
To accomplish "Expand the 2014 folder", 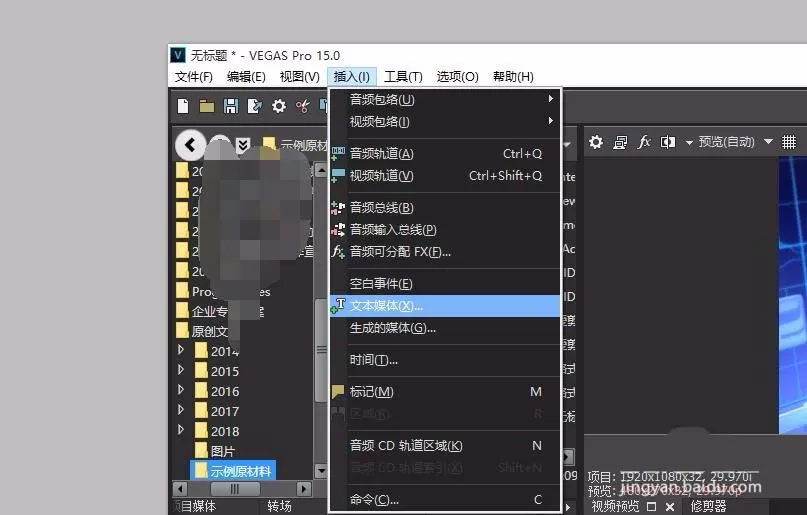I will point(181,350).
